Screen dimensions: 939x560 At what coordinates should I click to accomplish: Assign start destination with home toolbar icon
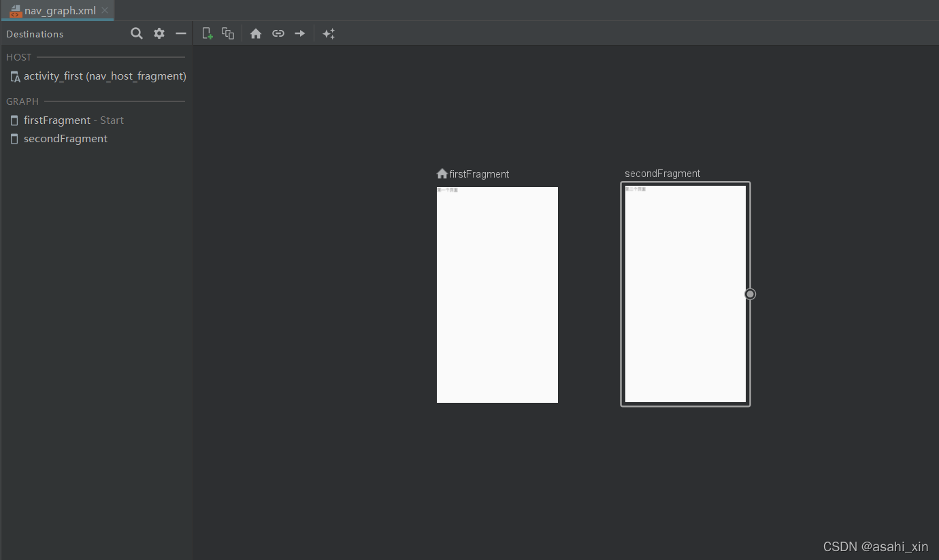[x=256, y=33]
